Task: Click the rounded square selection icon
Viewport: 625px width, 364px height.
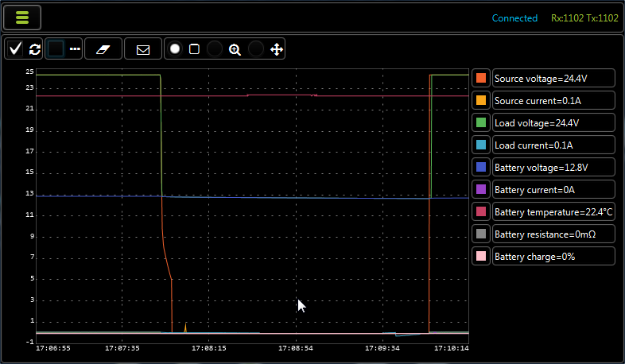Action: tap(194, 49)
